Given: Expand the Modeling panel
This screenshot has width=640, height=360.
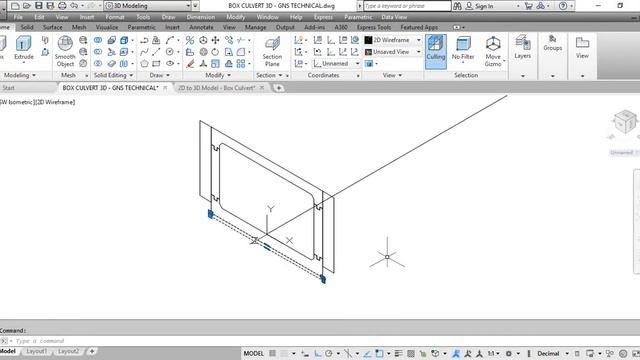Looking at the screenshot, I should pyautogui.click(x=20, y=75).
